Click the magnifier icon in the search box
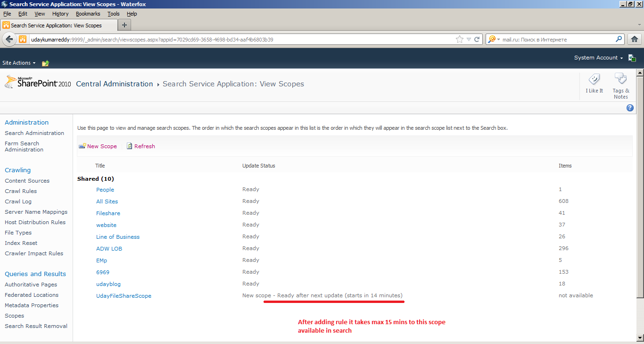644x344 pixels. (x=619, y=39)
